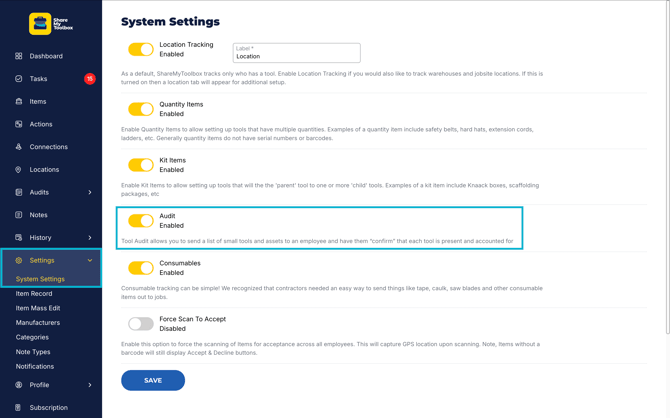Switch off the Kit Items toggle
The image size is (670, 418).
pyautogui.click(x=141, y=165)
